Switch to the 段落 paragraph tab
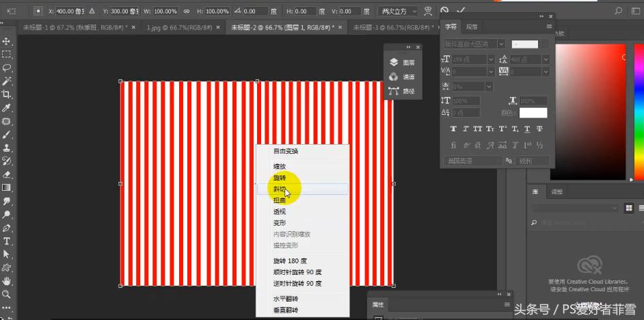Screen dimensions: 644x320 472,27
